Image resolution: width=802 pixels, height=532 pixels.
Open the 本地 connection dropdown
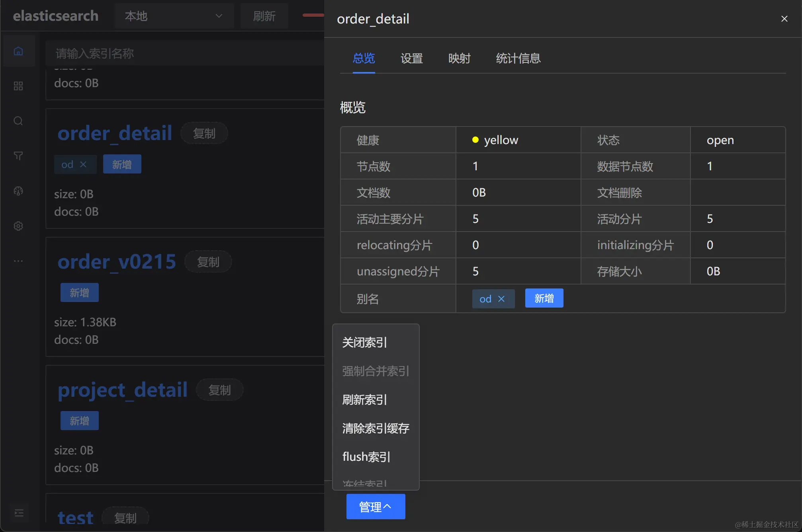pos(174,16)
